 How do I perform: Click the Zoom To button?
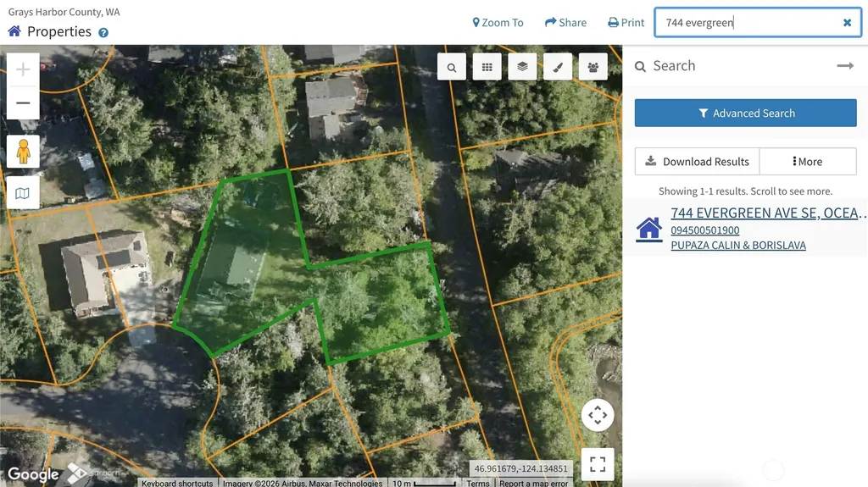coord(498,23)
